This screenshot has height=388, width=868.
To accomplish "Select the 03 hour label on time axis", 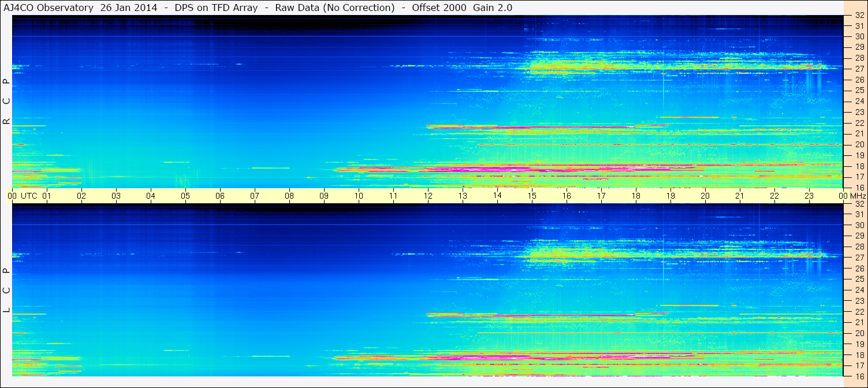I will 116,196.
